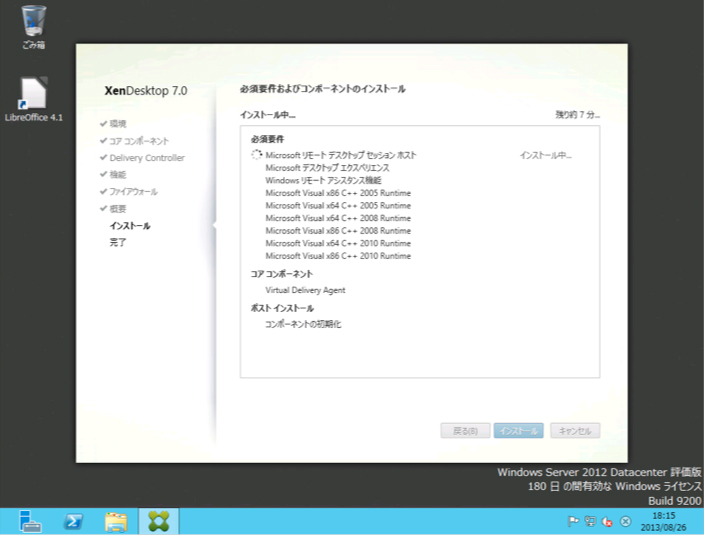Click Microsoft リモート デスクトップ セッション ホスト row

click(x=341, y=155)
